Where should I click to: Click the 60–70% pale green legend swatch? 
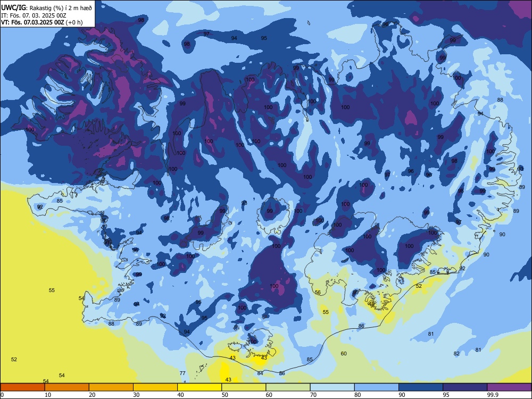[x=288, y=387]
